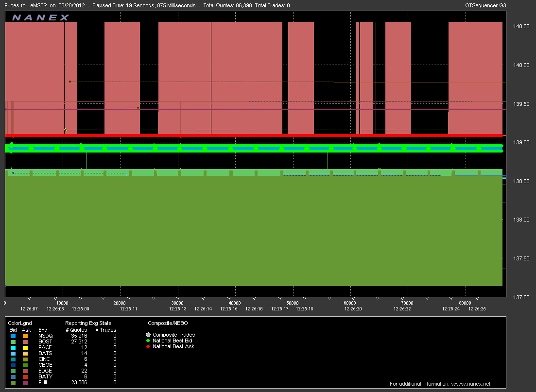
Task: Click the PHIL exchange label
Action: pos(43,382)
